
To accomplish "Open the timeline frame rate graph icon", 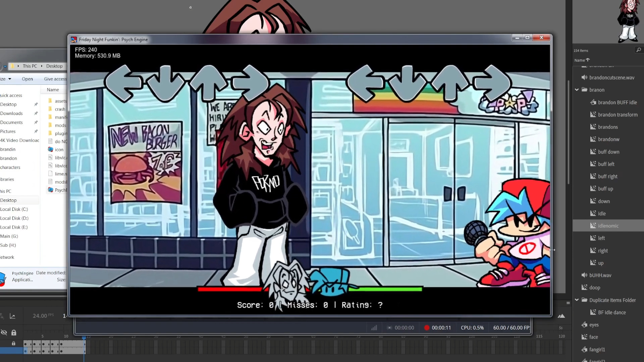I will pyautogui.click(x=12, y=316).
